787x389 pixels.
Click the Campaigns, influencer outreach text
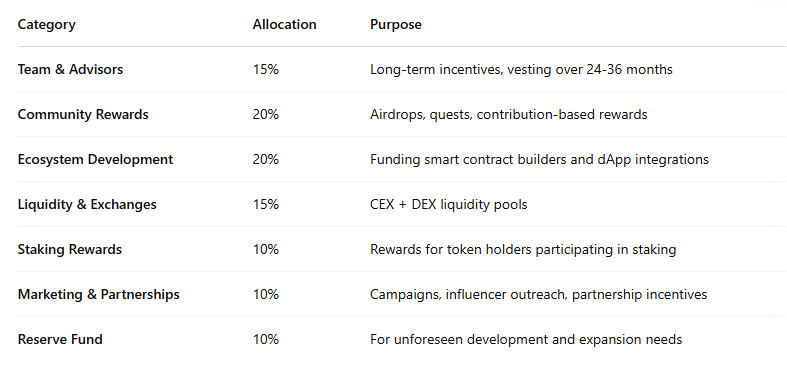coord(469,295)
